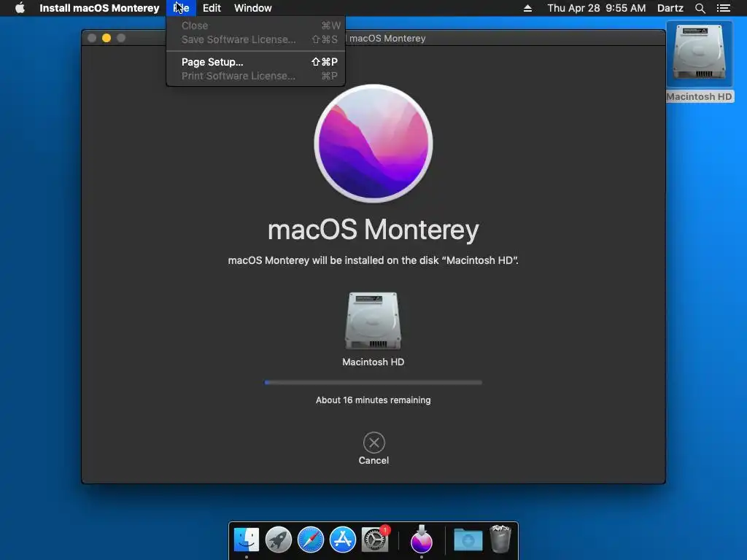Click the "macOS Monterey" large heading
This screenshot has height=560, width=747.
(x=373, y=230)
